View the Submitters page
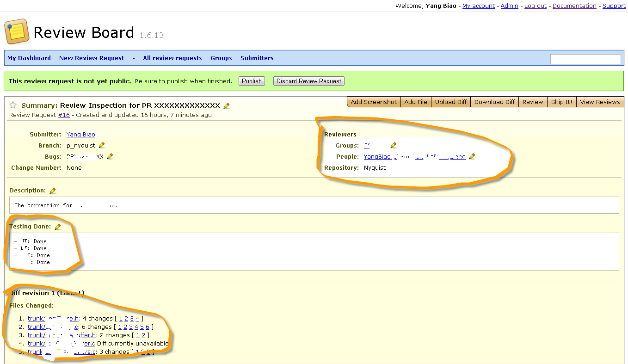 (x=257, y=58)
